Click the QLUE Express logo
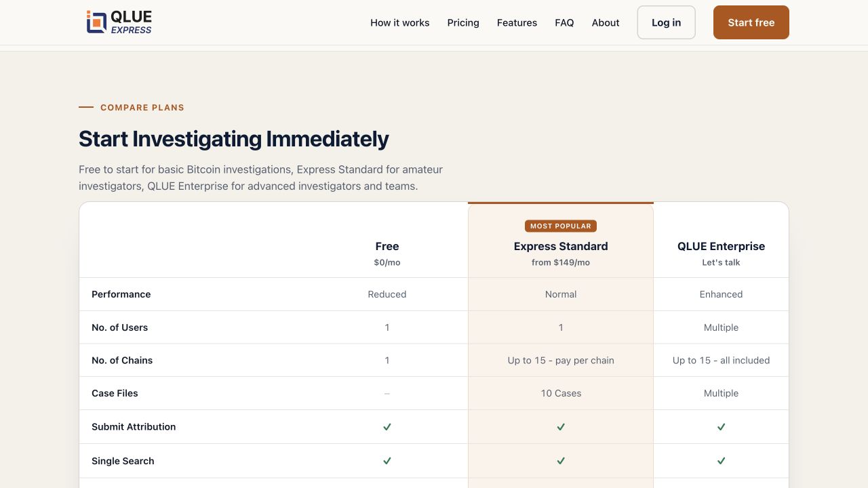Image resolution: width=868 pixels, height=488 pixels. (119, 22)
